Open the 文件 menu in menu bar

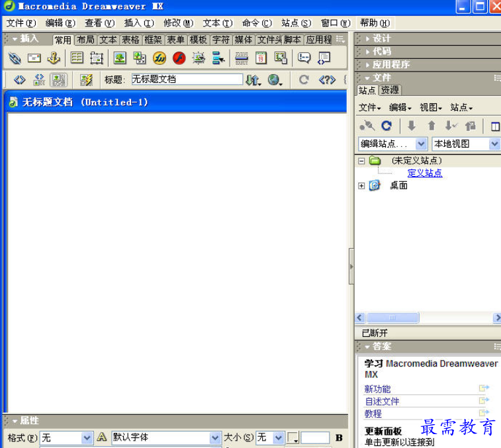tap(21, 23)
